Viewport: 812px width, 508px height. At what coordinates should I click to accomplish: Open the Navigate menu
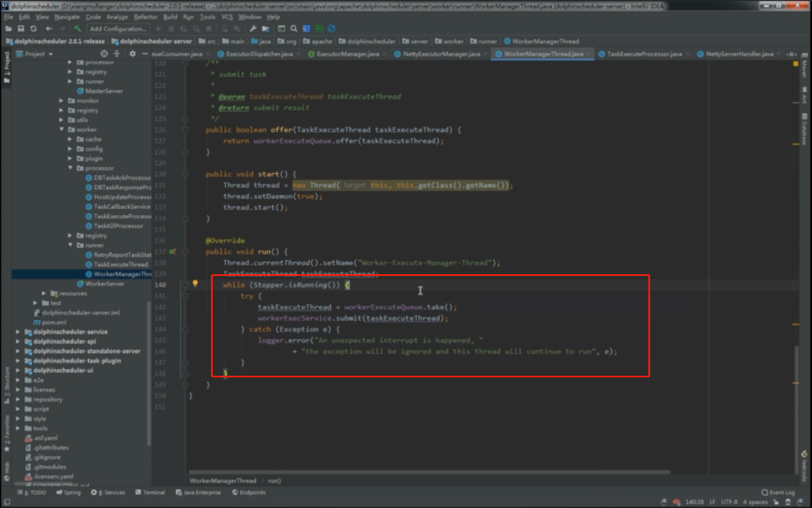[x=67, y=17]
